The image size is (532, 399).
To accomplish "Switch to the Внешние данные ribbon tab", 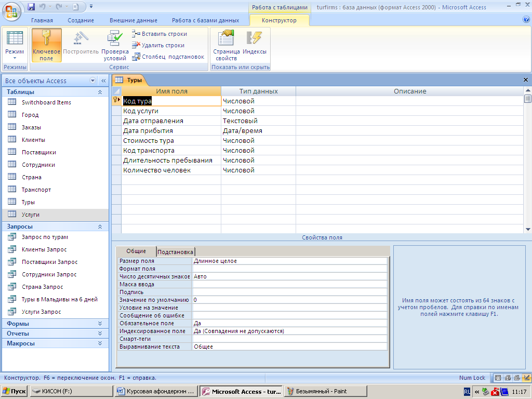I will click(x=134, y=20).
